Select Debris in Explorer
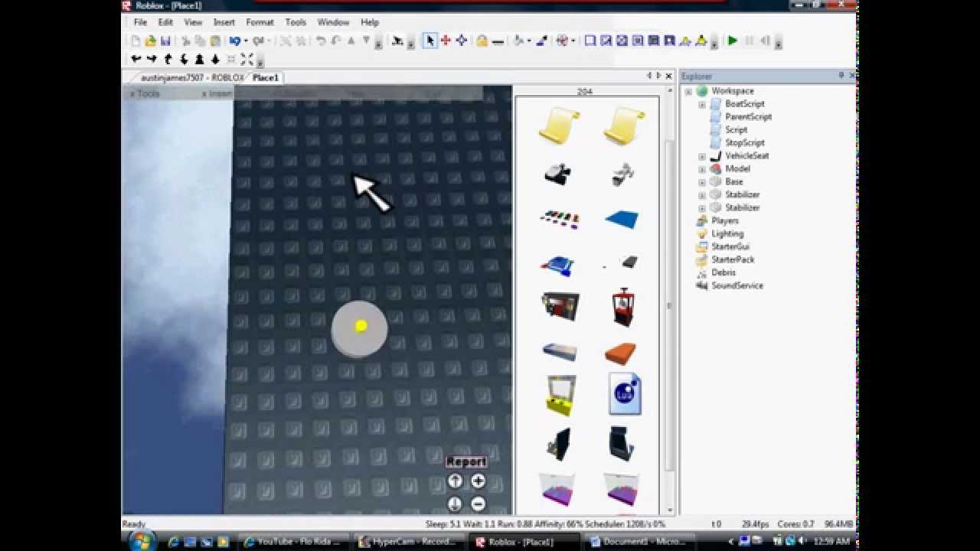The width and height of the screenshot is (980, 551). pyautogui.click(x=724, y=273)
